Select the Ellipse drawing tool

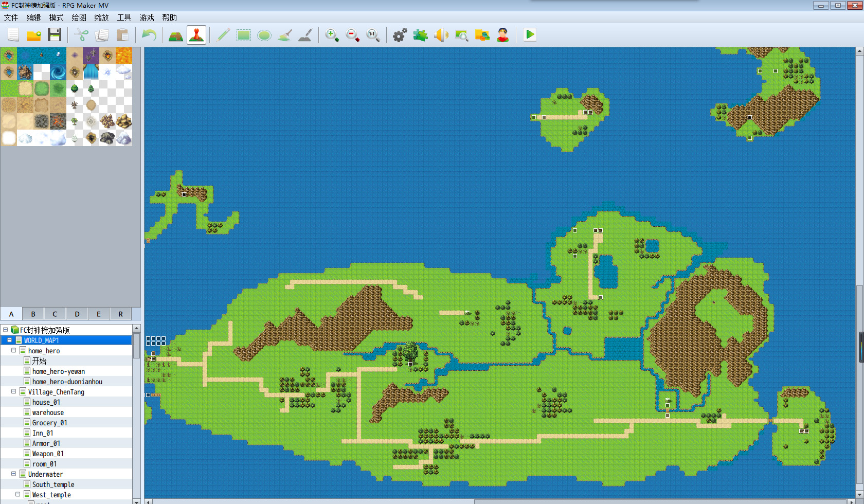264,35
